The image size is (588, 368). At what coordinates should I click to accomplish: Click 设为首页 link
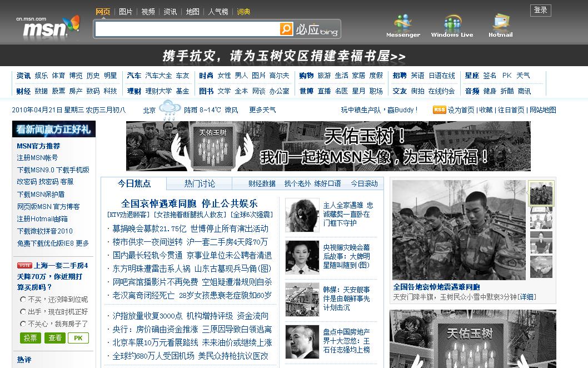(x=461, y=110)
